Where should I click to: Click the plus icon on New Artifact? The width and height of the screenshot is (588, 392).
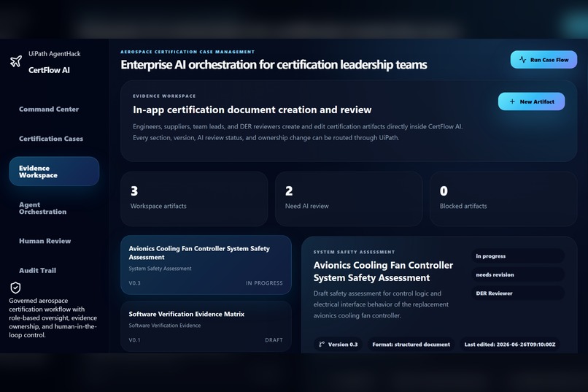[x=512, y=101]
